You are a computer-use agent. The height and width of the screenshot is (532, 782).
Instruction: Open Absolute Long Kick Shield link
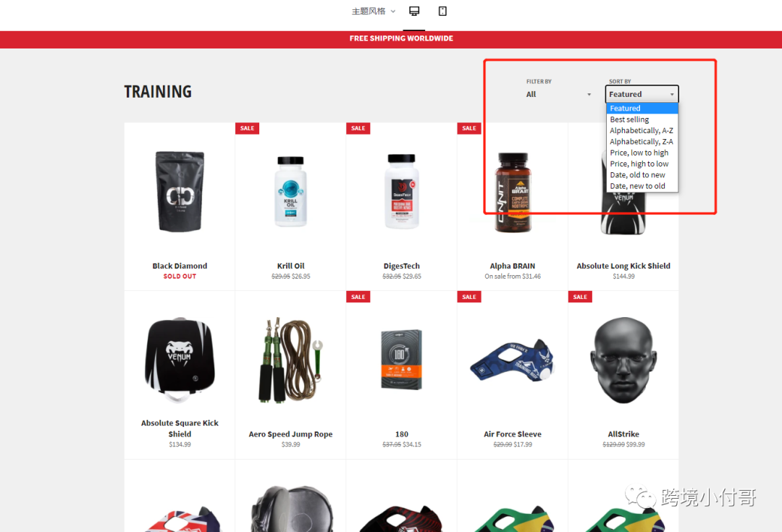623,266
